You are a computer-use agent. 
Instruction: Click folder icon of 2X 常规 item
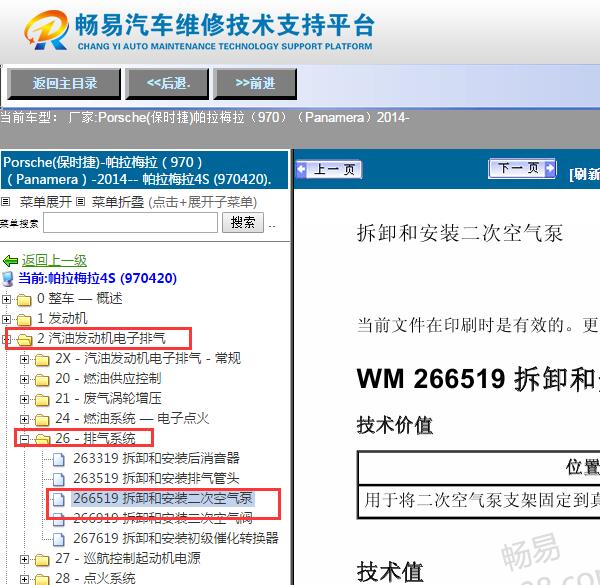[42, 360]
